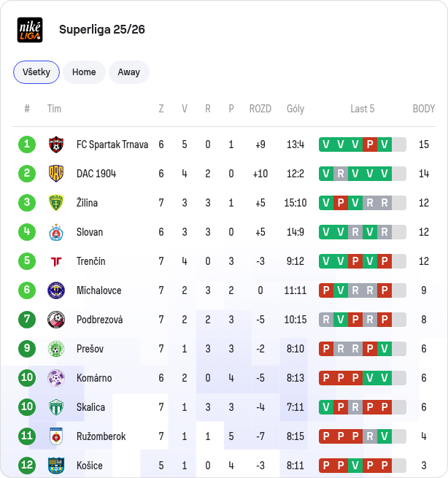The image size is (448, 478).
Task: Select the Podbrezová team crest
Action: [x=56, y=320]
